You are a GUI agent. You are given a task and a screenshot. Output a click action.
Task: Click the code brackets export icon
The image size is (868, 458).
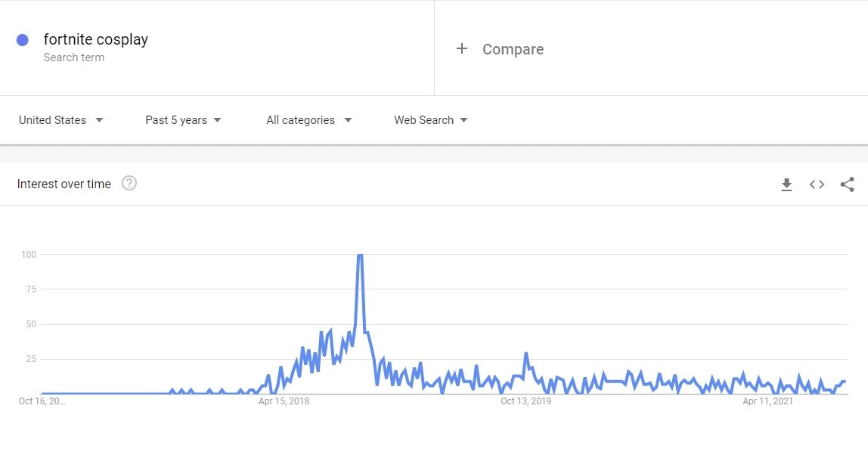pos(816,184)
